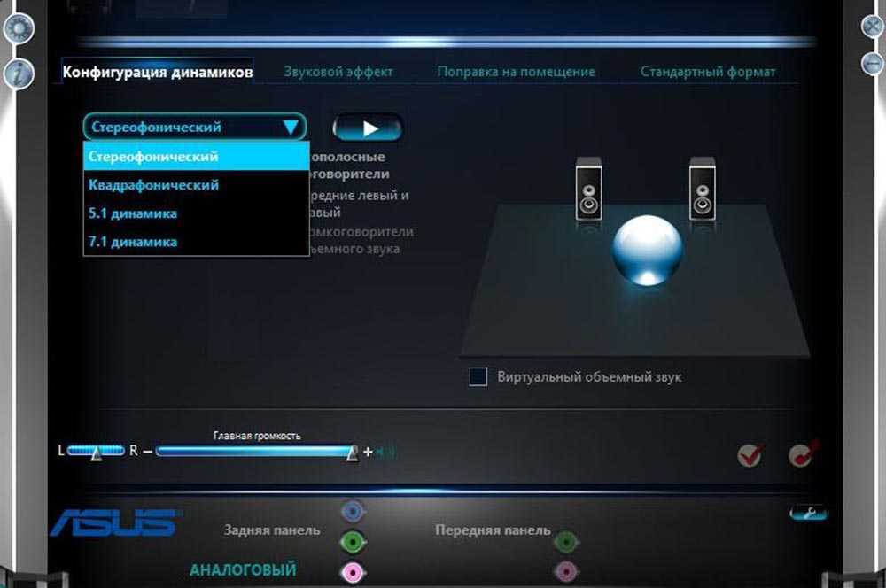The height and width of the screenshot is (588, 886).
Task: Open connector settings with the wrench icon
Action: 807,513
